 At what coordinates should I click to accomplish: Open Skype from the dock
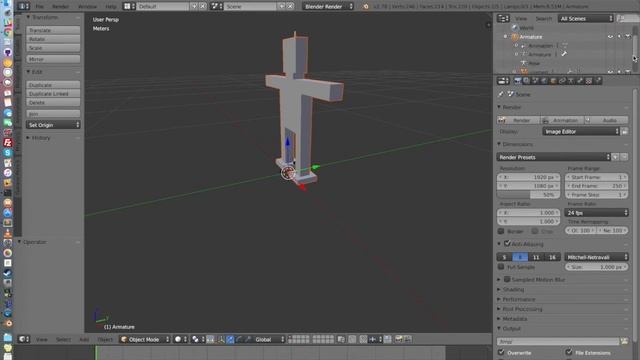(x=7, y=153)
